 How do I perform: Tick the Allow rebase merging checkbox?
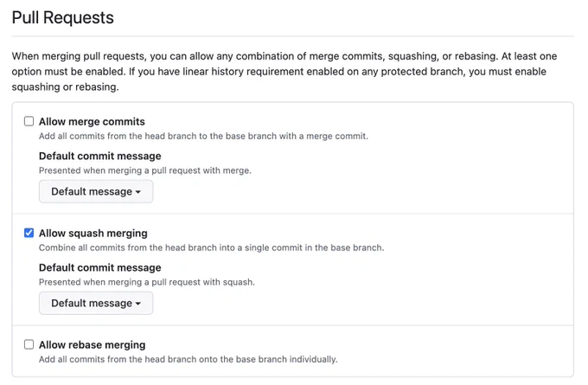pos(29,344)
